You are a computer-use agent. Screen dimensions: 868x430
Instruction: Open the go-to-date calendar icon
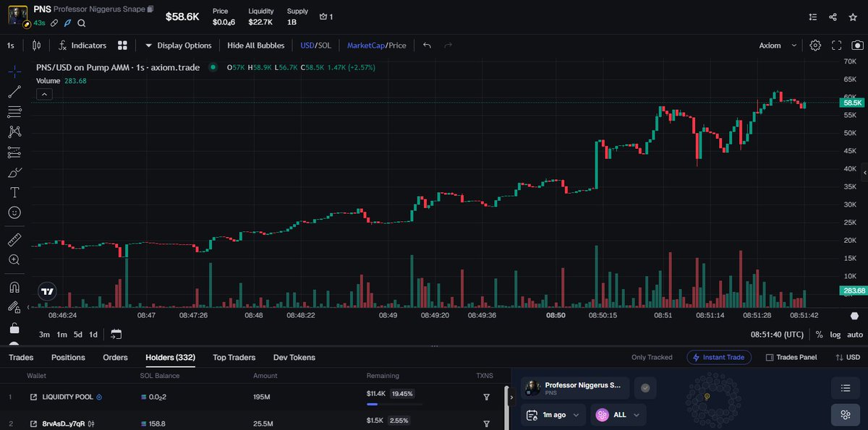click(x=116, y=334)
